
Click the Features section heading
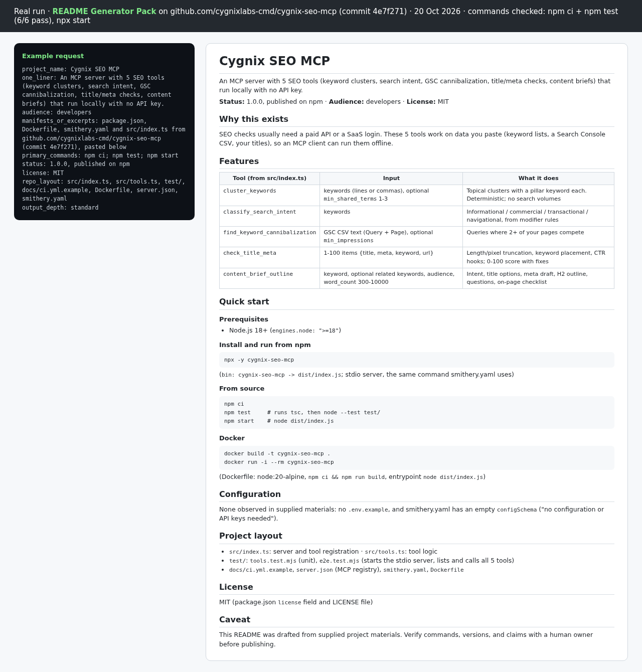(x=239, y=161)
